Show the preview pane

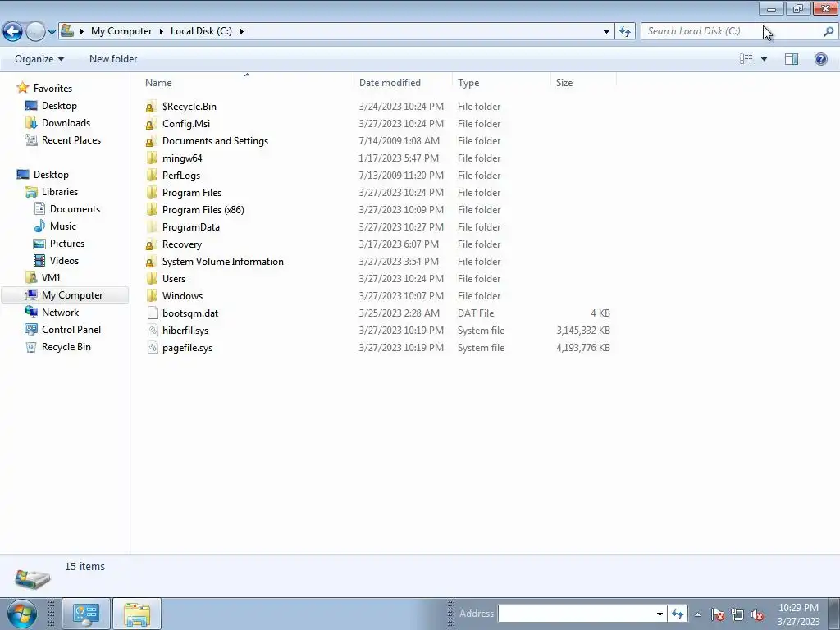coord(792,59)
